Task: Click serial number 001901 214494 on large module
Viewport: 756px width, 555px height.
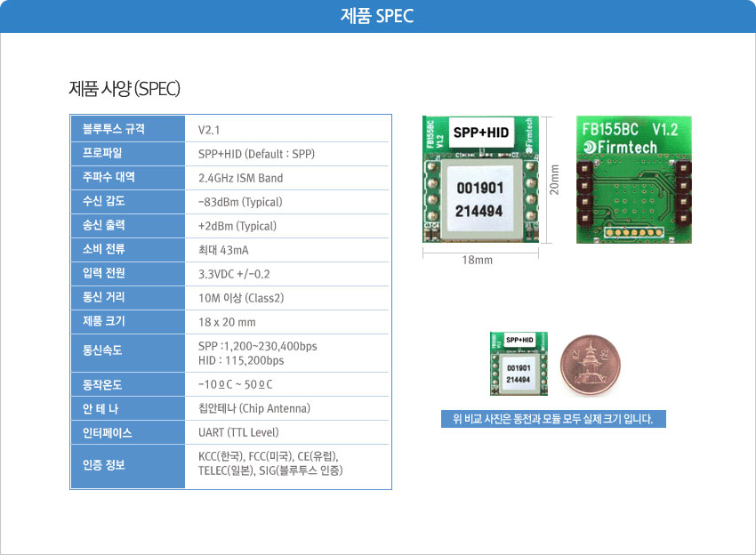Action: click(479, 199)
